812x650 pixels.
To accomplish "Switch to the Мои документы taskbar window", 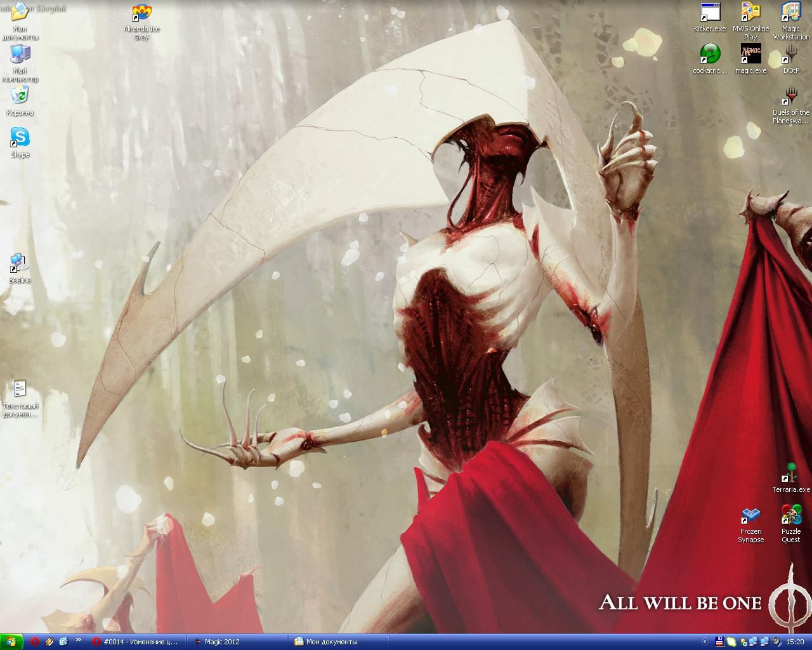I will (338, 642).
